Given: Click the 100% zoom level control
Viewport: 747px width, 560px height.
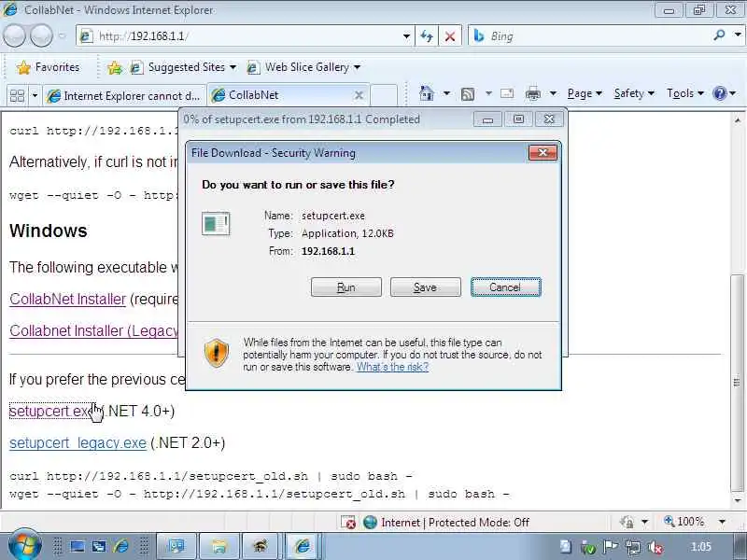Looking at the screenshot, I should 684,522.
